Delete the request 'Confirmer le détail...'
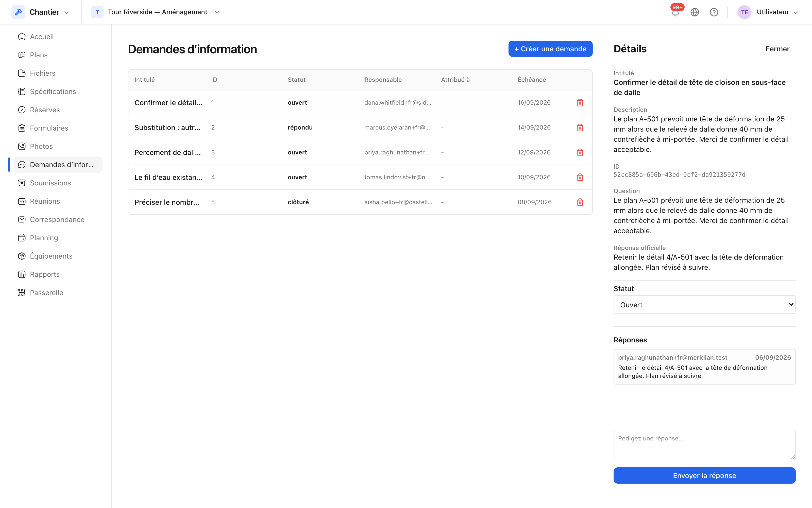This screenshot has width=812, height=508. pyautogui.click(x=580, y=102)
